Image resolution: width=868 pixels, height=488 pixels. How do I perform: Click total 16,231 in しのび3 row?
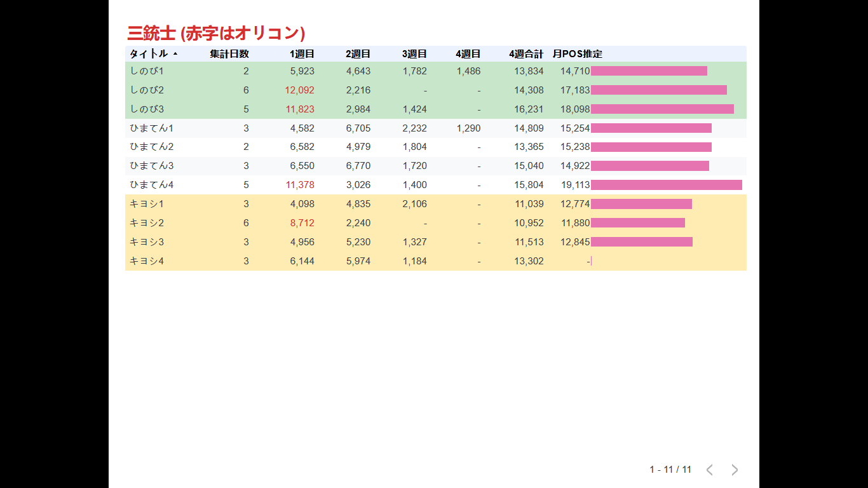coord(529,109)
